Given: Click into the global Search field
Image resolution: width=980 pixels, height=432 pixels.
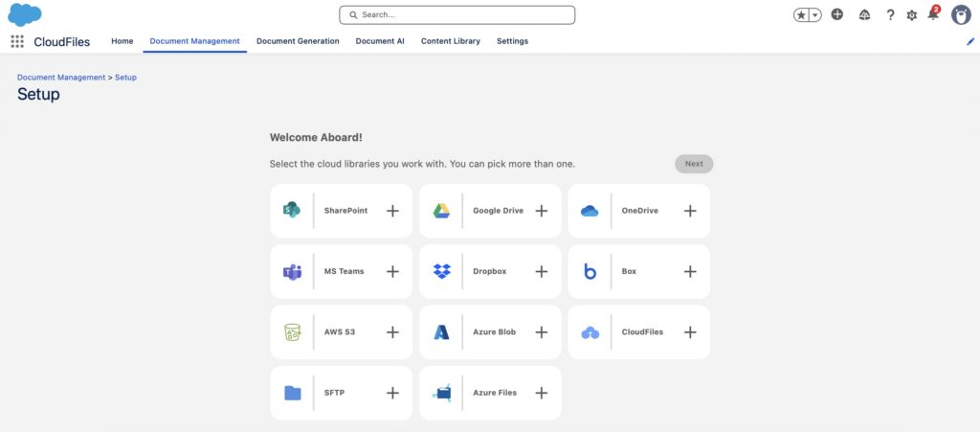Looking at the screenshot, I should 457,15.
